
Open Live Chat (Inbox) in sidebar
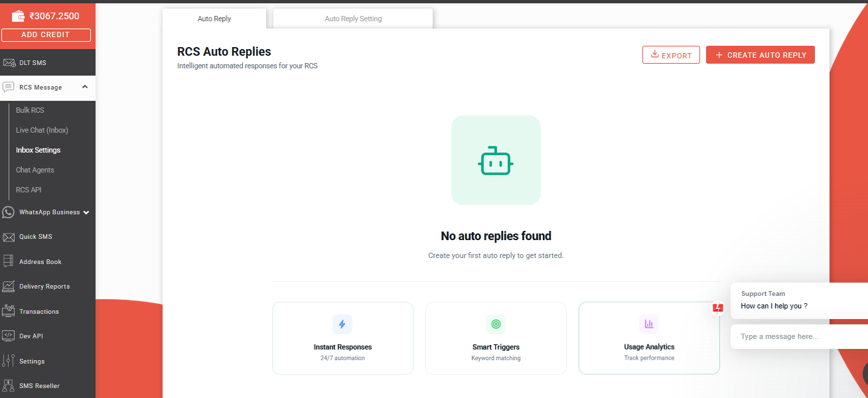click(x=42, y=130)
